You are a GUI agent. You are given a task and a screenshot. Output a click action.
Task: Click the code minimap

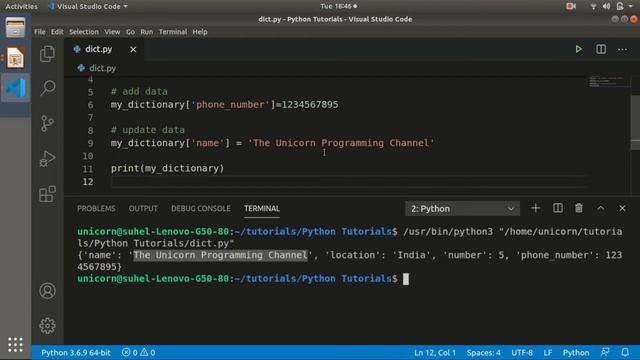pyautogui.click(x=607, y=82)
